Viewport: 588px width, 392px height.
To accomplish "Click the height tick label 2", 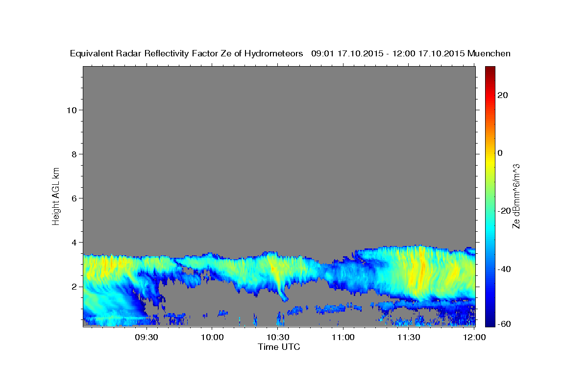I will pos(74,287).
